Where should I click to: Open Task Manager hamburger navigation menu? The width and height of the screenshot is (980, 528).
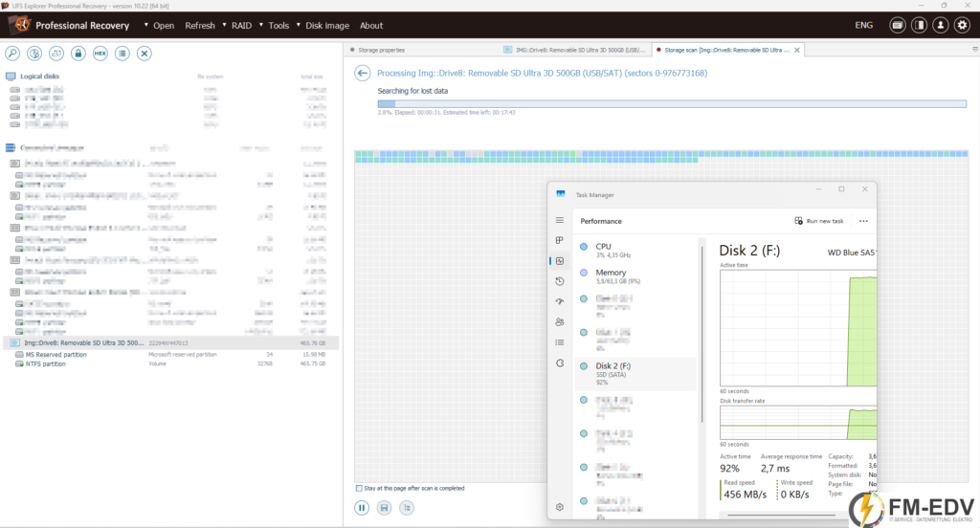(559, 220)
